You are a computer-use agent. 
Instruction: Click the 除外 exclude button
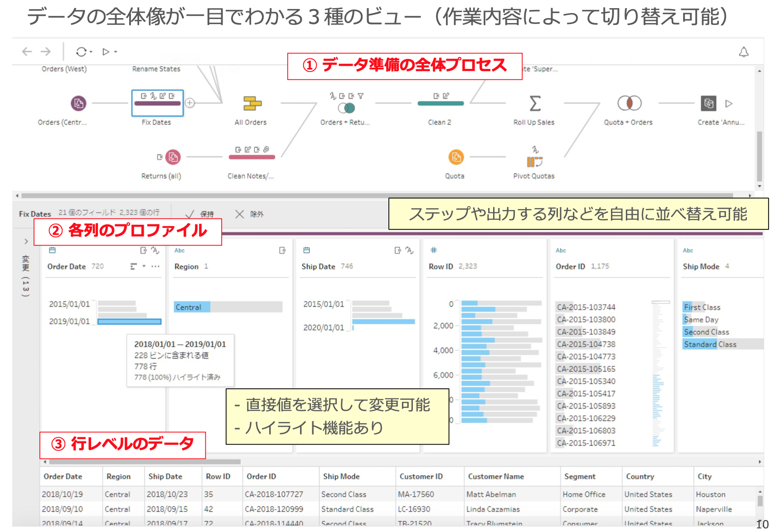[249, 214]
